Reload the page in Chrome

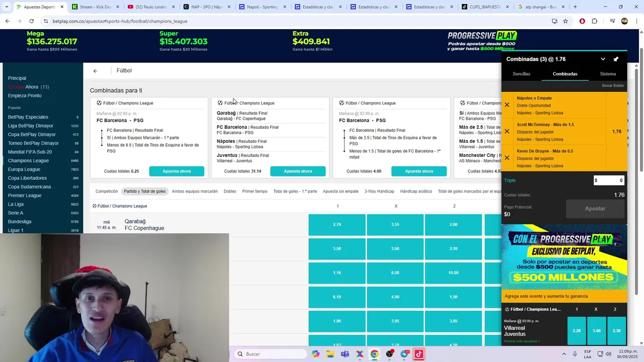[x=31, y=21]
